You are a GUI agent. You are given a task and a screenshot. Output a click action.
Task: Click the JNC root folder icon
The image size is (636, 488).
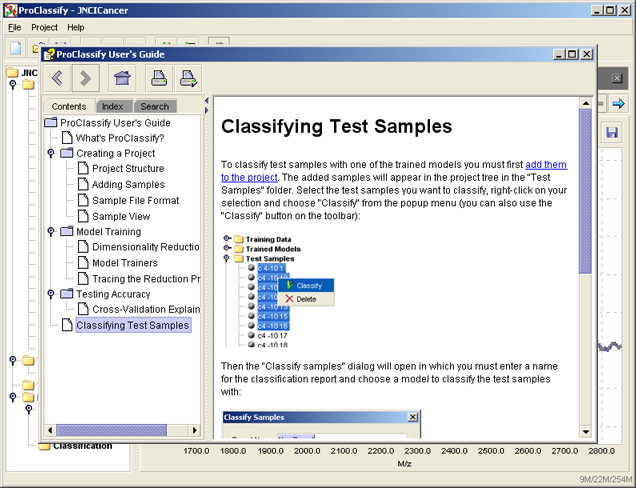(13, 73)
